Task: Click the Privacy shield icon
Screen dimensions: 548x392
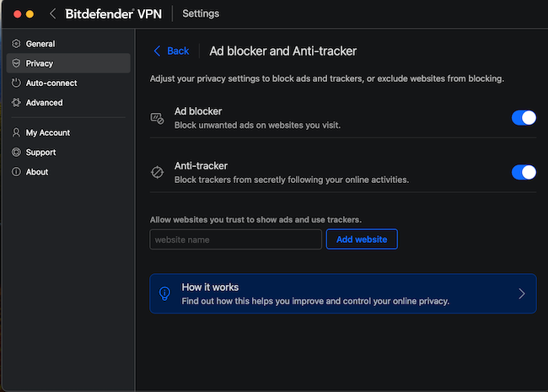Action: point(16,63)
